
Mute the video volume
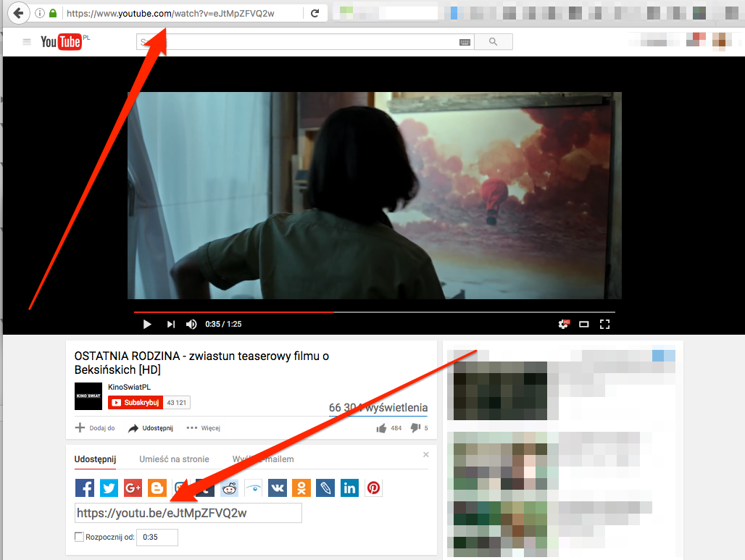click(x=191, y=324)
